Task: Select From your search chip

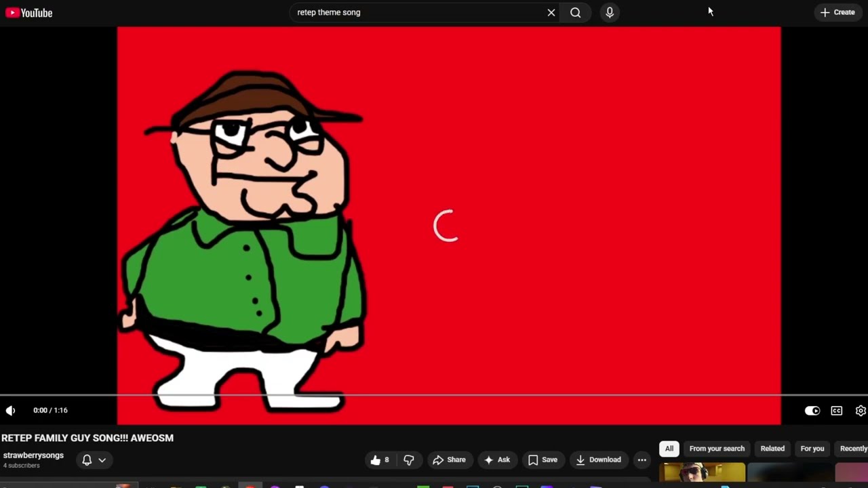Action: (717, 449)
